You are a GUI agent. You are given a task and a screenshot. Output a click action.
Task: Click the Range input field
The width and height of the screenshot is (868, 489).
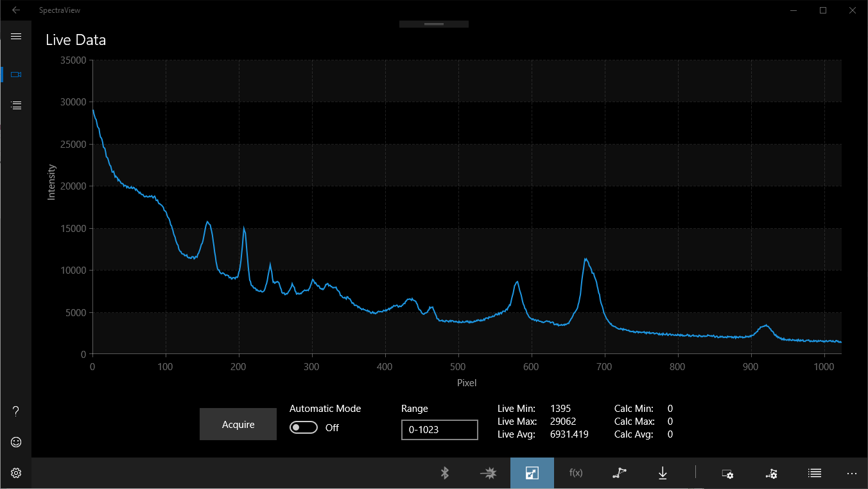coord(440,430)
